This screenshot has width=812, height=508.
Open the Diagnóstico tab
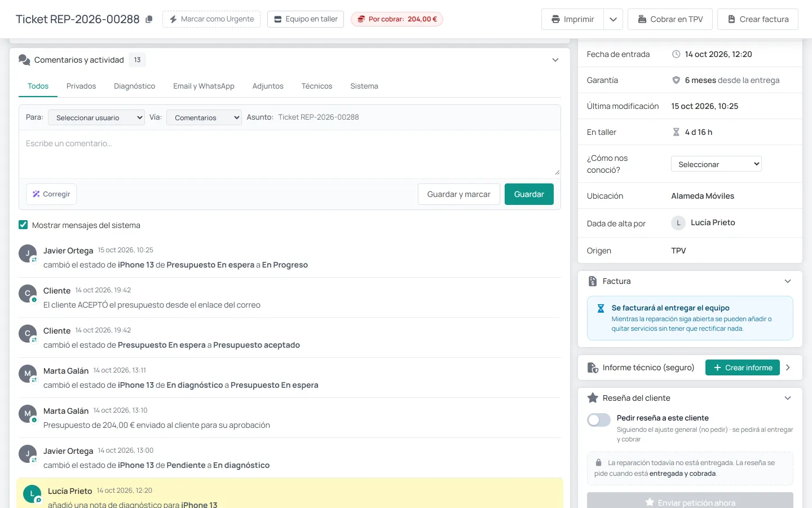(134, 86)
